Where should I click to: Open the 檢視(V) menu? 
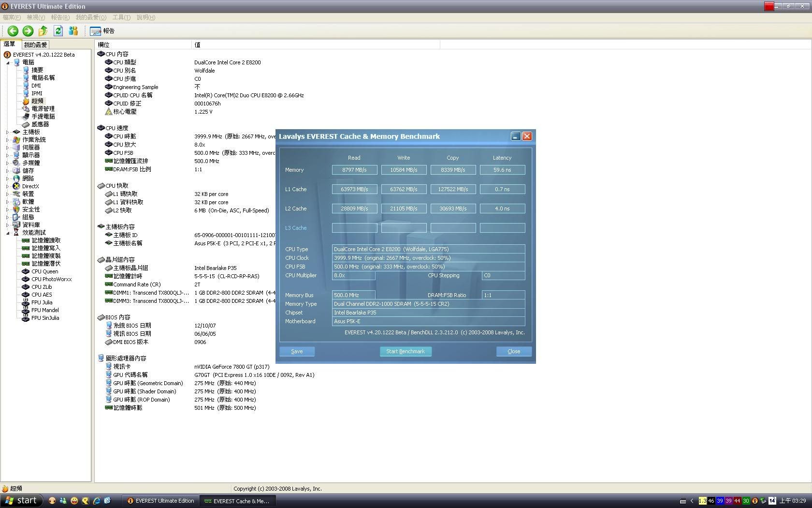pos(36,17)
